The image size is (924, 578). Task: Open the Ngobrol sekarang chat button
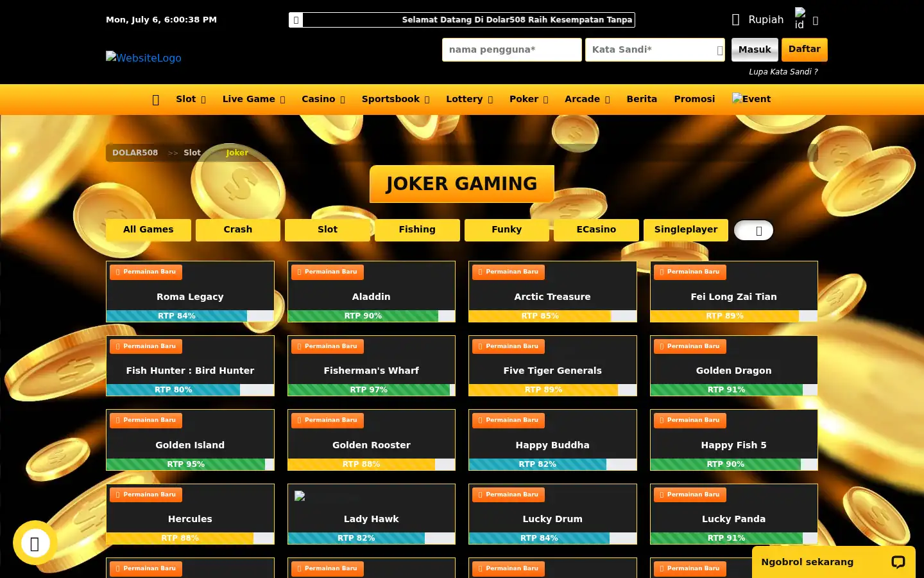834,562
